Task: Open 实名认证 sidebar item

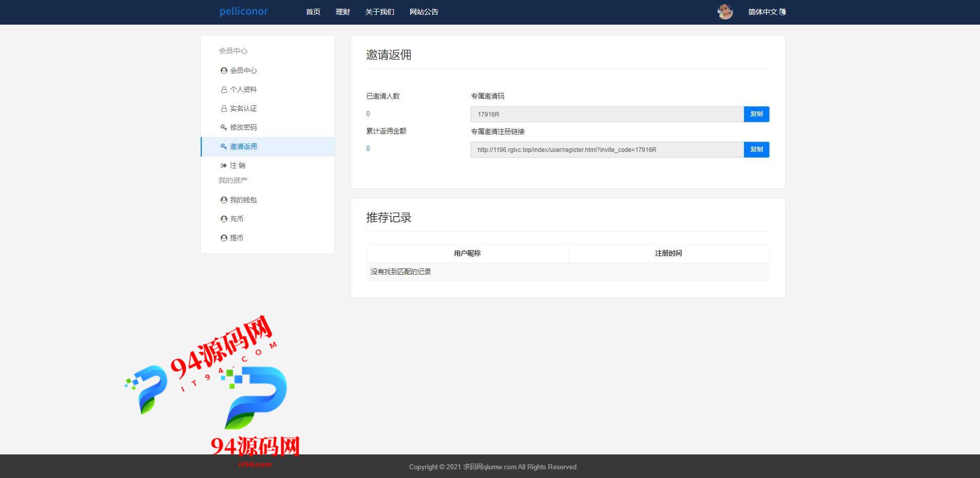Action: (267, 108)
